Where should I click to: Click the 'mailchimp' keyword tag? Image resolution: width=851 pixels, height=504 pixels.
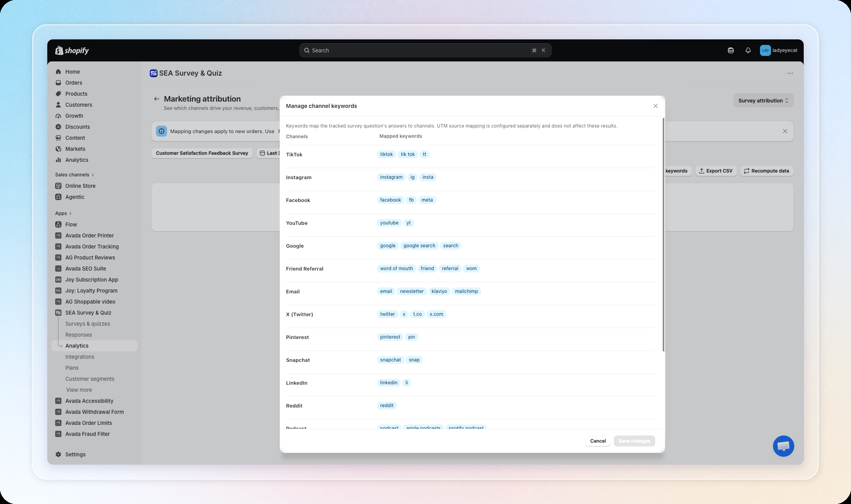[466, 291]
